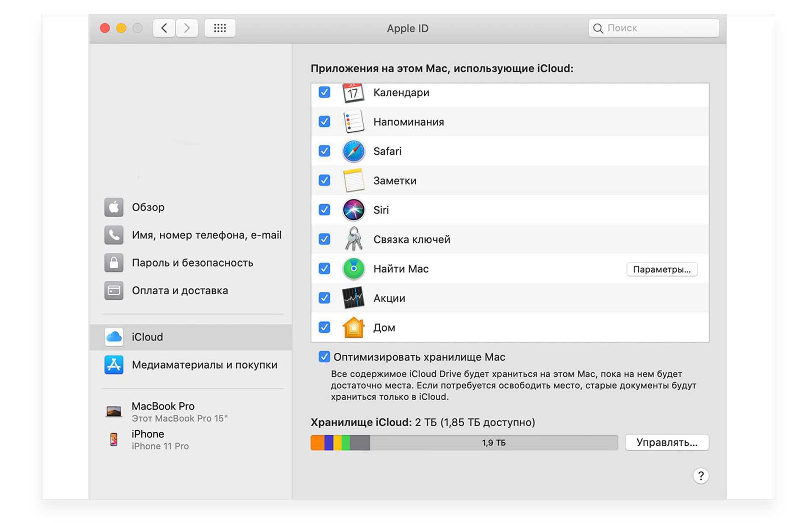Click the MacBook Pro device icon
This screenshot has width=812, height=523.
114,411
